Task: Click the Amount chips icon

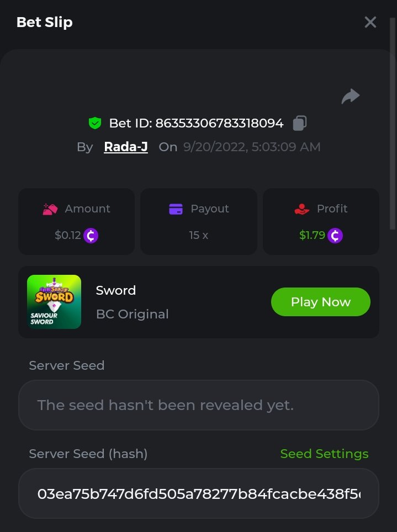Action: 51,209
